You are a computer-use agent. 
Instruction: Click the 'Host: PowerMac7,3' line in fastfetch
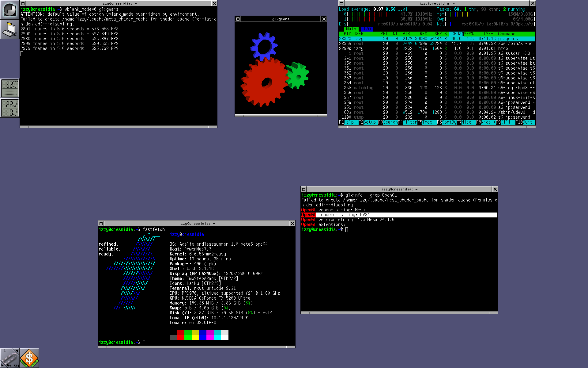190,249
